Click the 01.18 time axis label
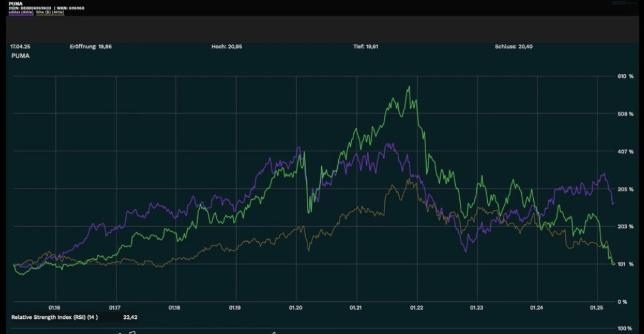The width and height of the screenshot is (644, 334). (x=174, y=308)
